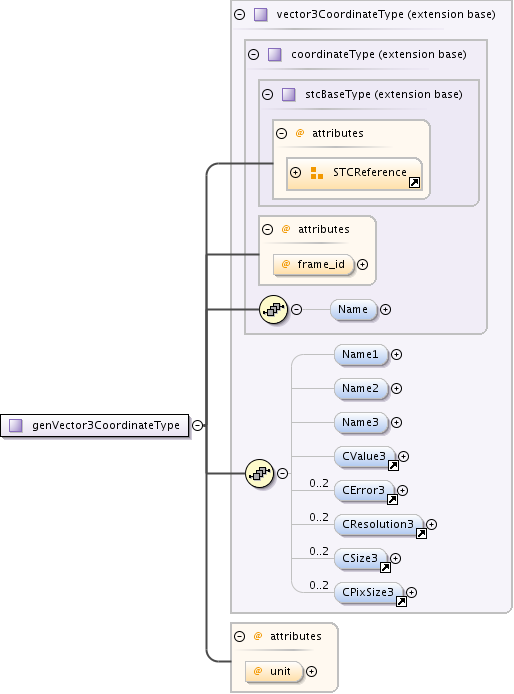The height and width of the screenshot is (694, 514).
Task: Click the @ icon in coordinateType attributes header
Action: [286, 229]
